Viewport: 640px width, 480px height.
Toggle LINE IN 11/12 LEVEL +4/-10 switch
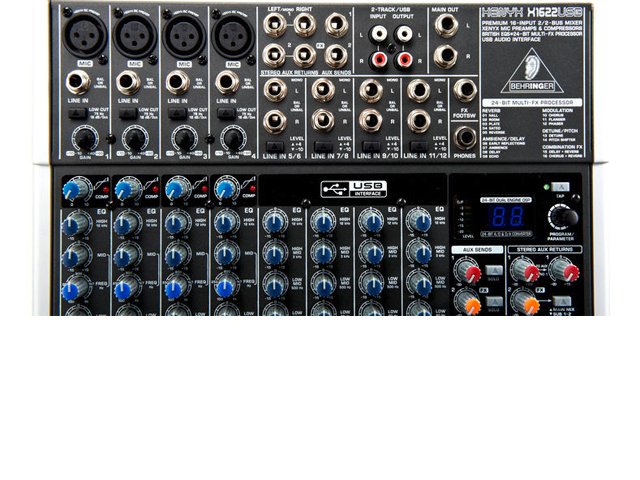[418, 146]
